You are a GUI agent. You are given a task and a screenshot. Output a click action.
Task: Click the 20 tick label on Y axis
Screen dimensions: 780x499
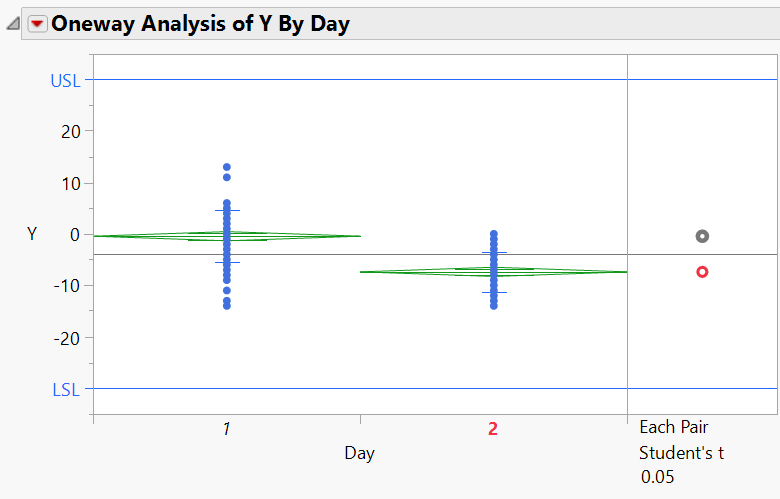click(71, 131)
